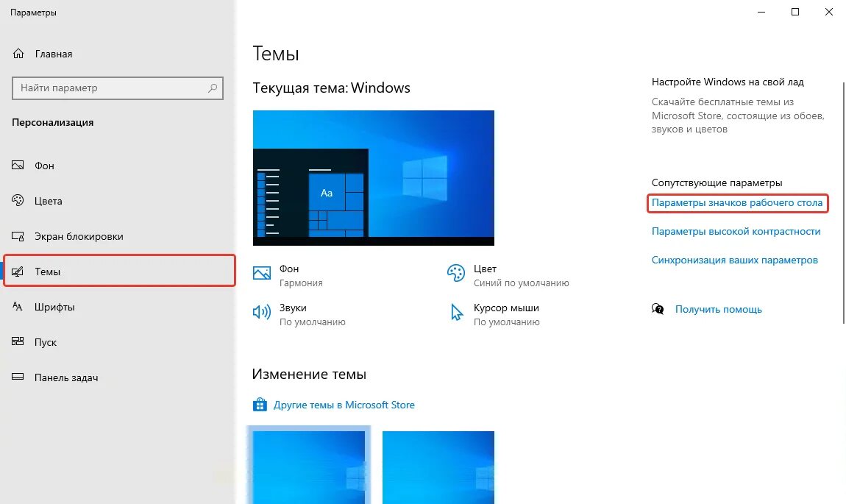Focus the Найти параметр search field

[x=118, y=88]
